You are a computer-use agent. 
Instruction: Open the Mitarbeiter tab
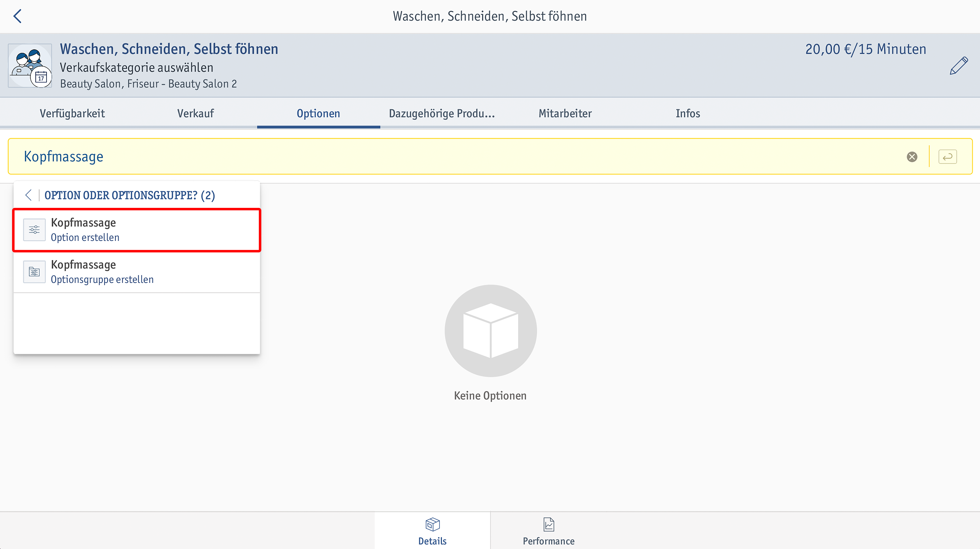tap(565, 113)
